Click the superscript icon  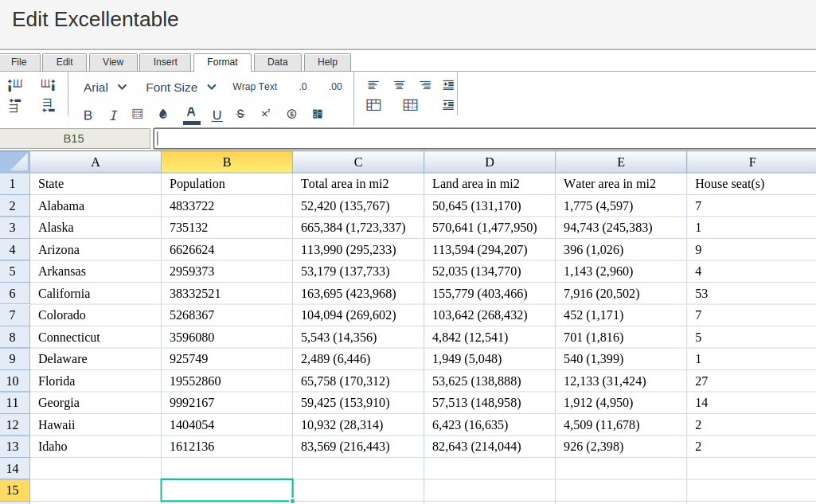click(x=266, y=114)
